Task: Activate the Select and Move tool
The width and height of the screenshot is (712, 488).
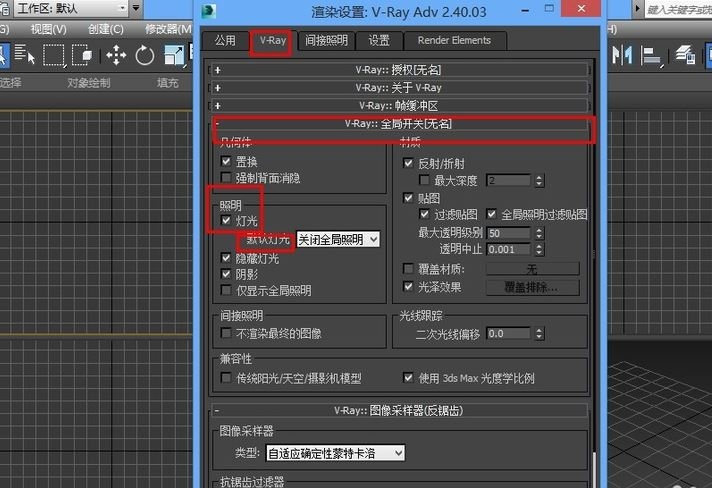Action: coord(116,55)
